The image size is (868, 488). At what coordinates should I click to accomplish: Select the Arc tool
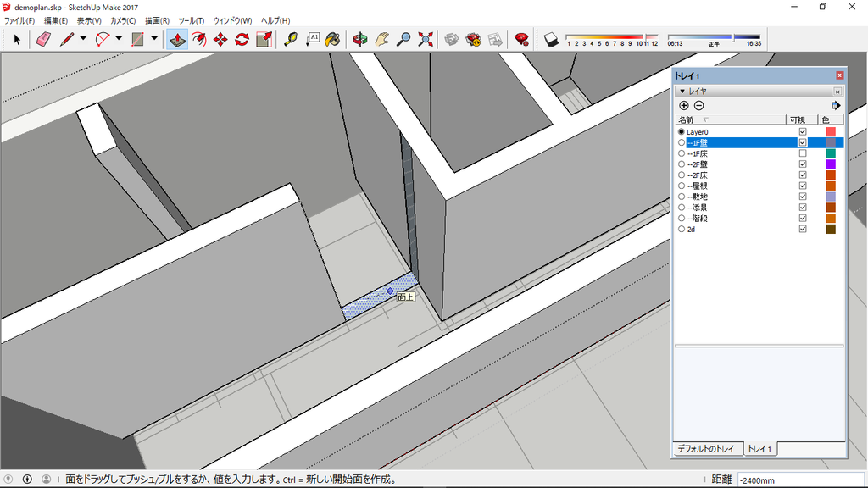[x=103, y=39]
